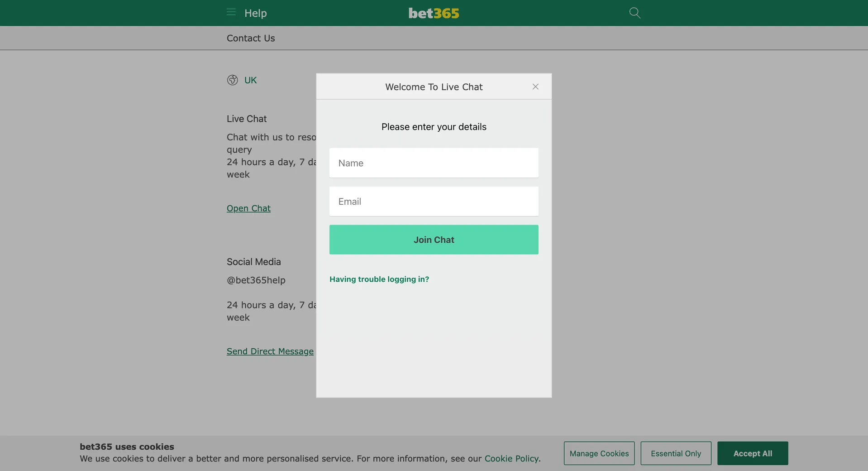Click the @bet365help handle text
This screenshot has height=471, width=868.
pyautogui.click(x=256, y=280)
